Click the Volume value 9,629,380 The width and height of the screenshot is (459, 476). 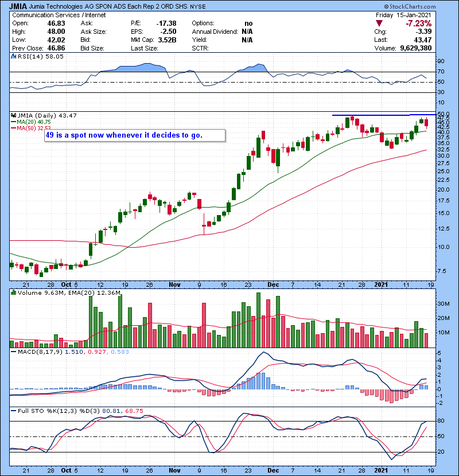pos(416,48)
